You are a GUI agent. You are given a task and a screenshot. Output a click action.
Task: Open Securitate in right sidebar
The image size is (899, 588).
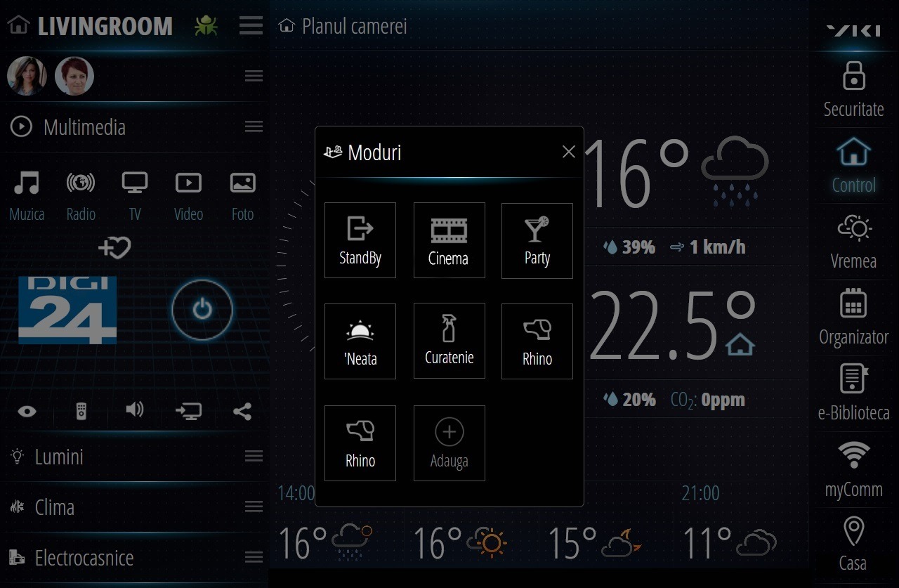tap(853, 89)
